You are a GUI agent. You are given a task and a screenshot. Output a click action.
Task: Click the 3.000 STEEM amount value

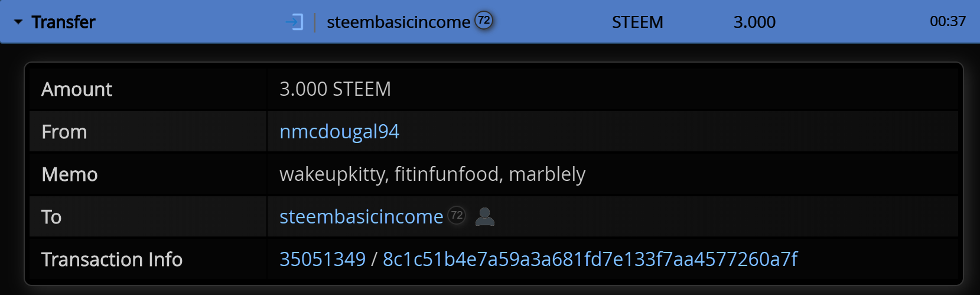click(335, 89)
